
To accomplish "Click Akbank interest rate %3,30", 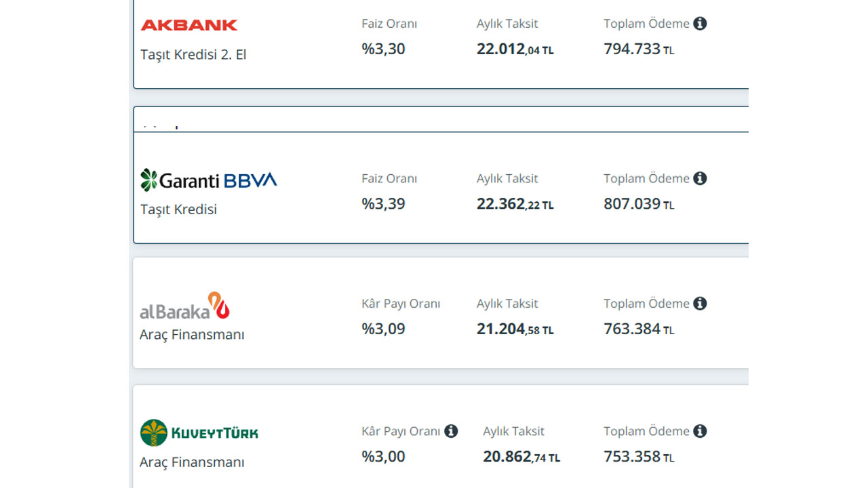I will 383,49.
